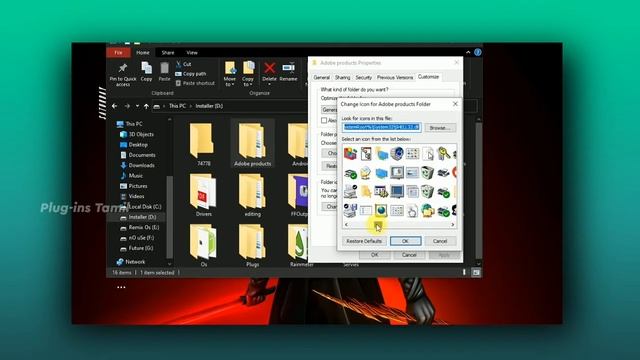The width and height of the screenshot is (640, 360).
Task: Switch to details view in status bar
Action: tap(464, 272)
